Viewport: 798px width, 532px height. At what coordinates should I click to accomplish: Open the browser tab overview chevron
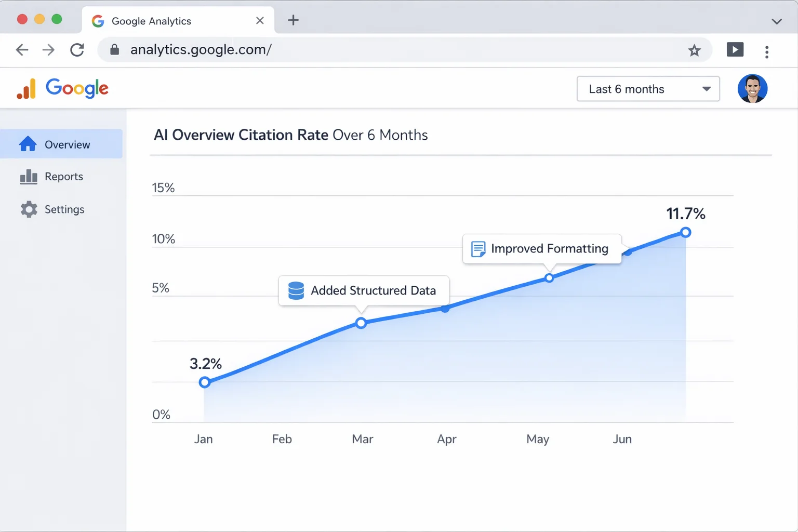[x=777, y=21]
